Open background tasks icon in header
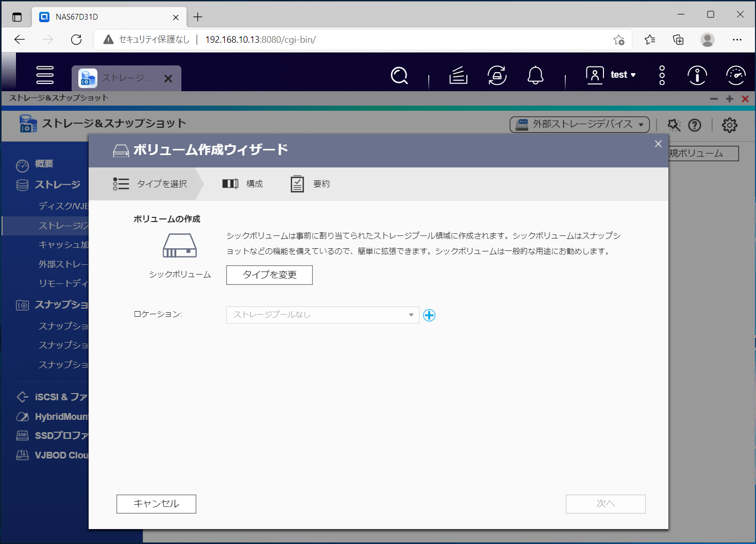 click(x=458, y=76)
